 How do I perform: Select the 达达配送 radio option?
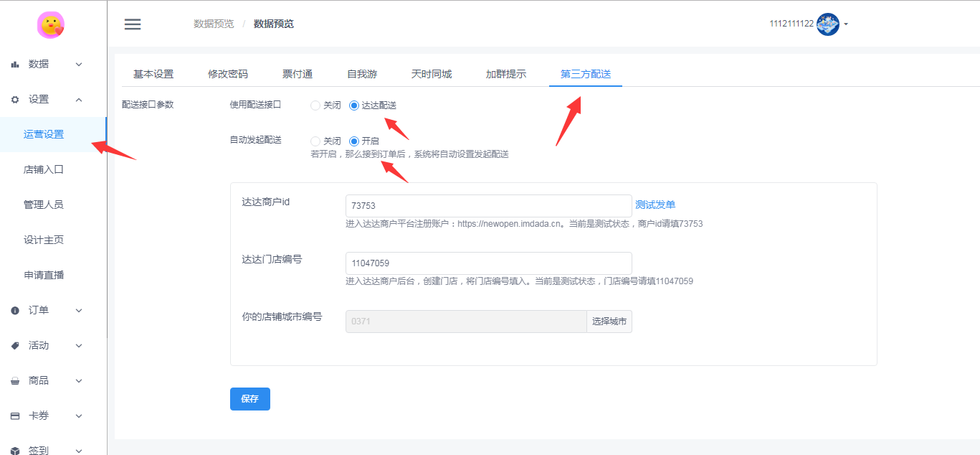pos(354,105)
